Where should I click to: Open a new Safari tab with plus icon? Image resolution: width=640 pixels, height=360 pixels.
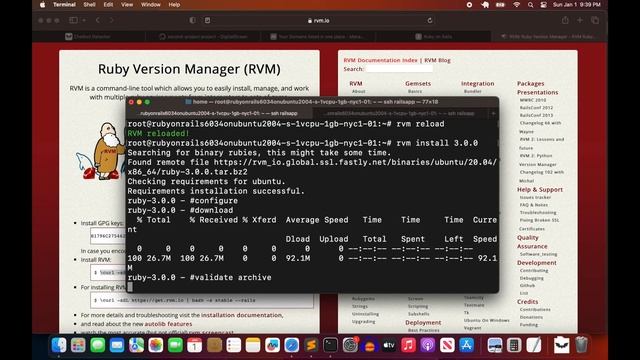point(580,20)
